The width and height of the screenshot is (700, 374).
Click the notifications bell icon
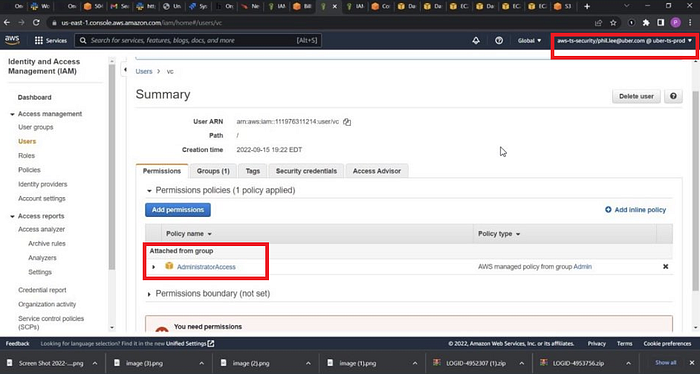point(476,41)
